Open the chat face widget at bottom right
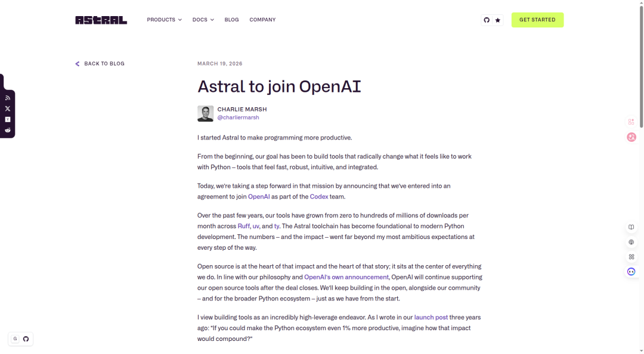 point(631,271)
